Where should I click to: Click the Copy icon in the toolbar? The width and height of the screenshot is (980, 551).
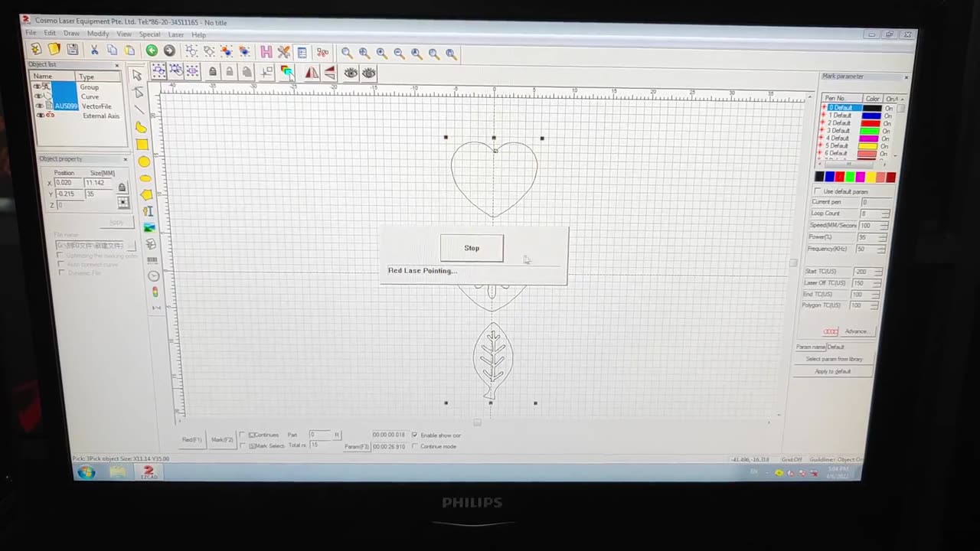[112, 51]
